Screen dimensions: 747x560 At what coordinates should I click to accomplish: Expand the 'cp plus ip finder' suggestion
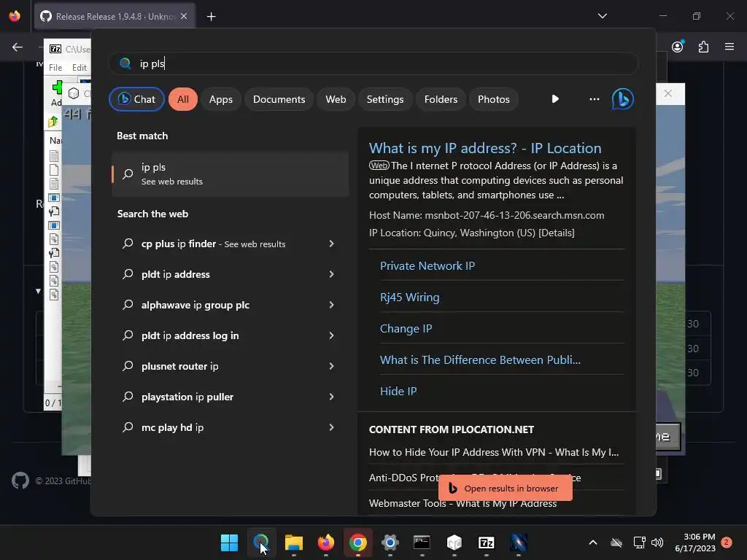(332, 244)
